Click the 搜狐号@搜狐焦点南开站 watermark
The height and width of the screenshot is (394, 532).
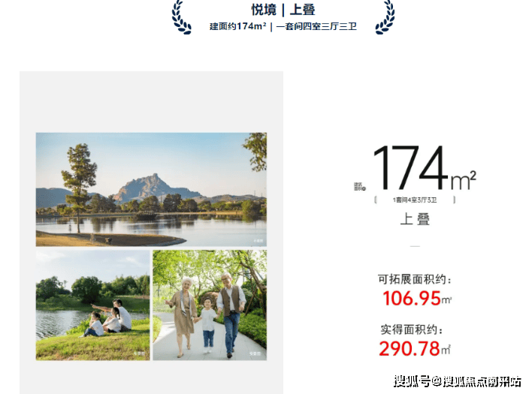(458, 381)
